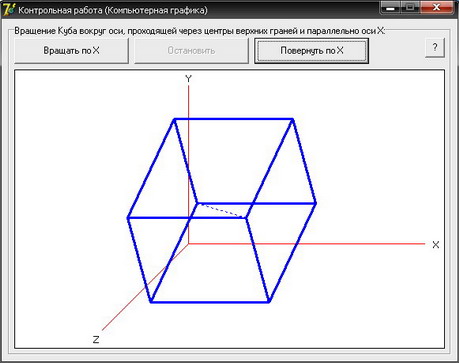This screenshot has height=363, width=459.
Task: Minimize the Контрольная работа window
Action: tap(391, 7)
